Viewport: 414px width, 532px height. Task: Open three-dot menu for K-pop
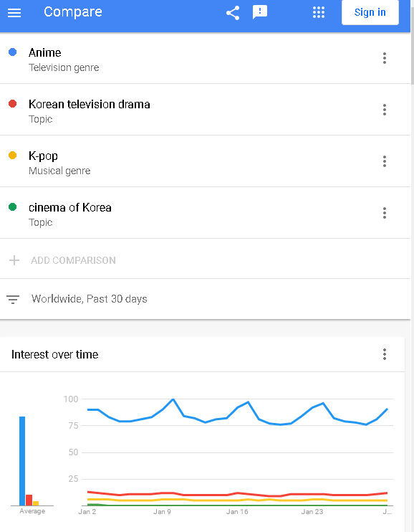pyautogui.click(x=384, y=161)
